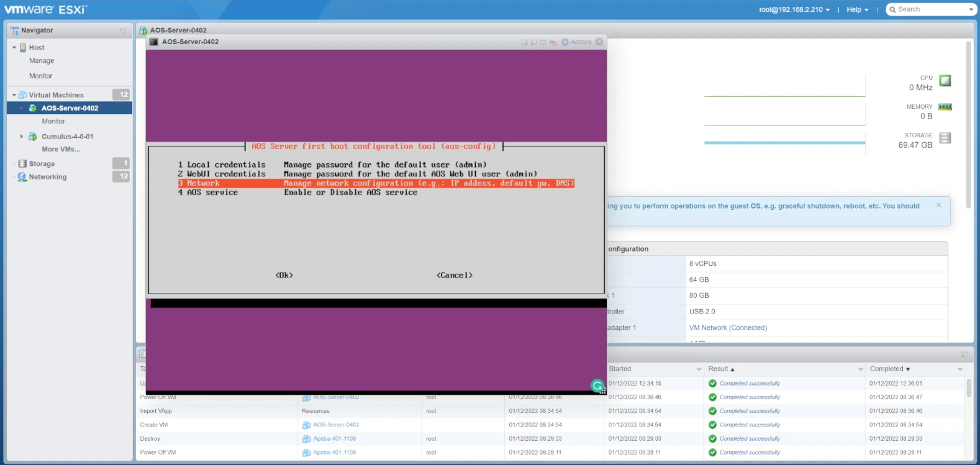Click the Cumulus-4-0-01 VM icon
Viewport: 980px width, 465px height.
(x=33, y=137)
